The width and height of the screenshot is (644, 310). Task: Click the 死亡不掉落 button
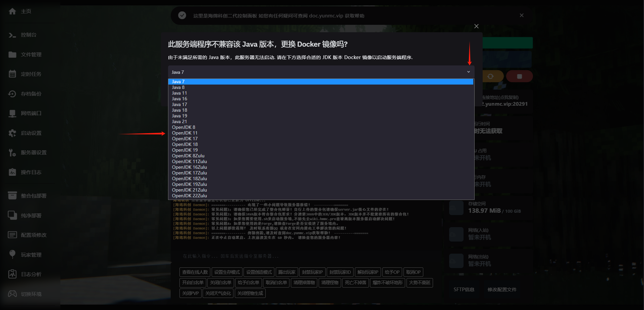click(356, 282)
